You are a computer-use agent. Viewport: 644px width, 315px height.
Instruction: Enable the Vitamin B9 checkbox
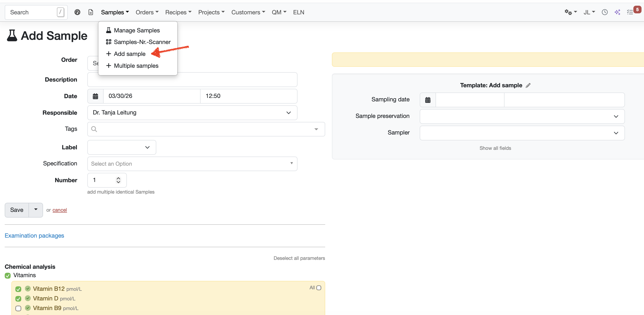click(18, 308)
